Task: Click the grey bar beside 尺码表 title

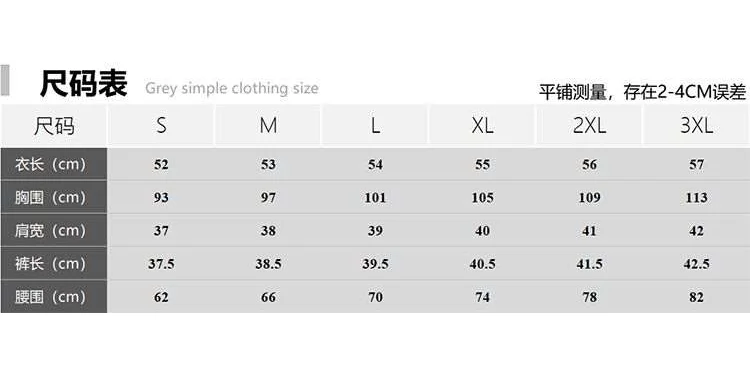Action: coord(5,80)
